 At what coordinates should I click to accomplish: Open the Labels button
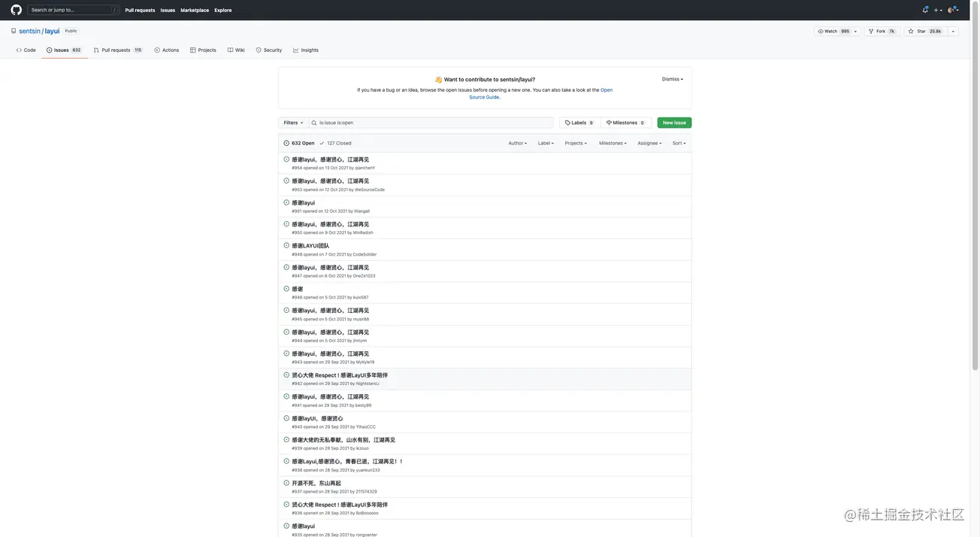coord(579,123)
